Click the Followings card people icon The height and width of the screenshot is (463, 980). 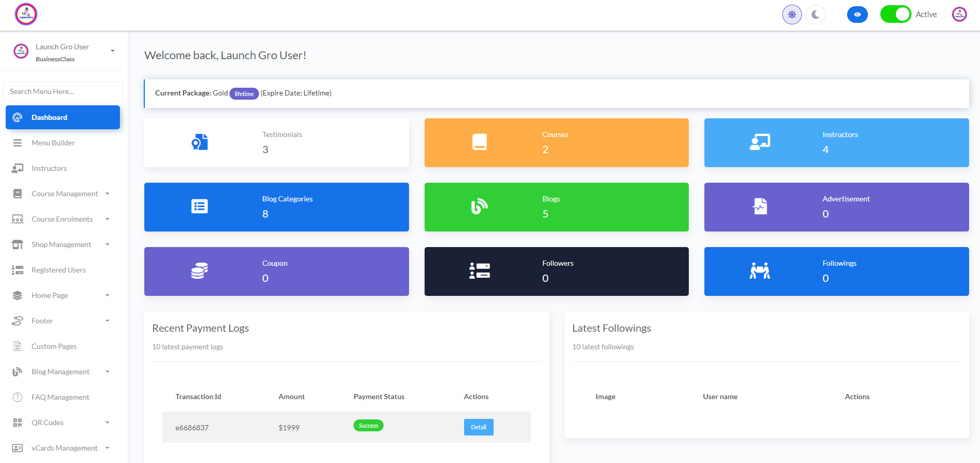pos(760,271)
